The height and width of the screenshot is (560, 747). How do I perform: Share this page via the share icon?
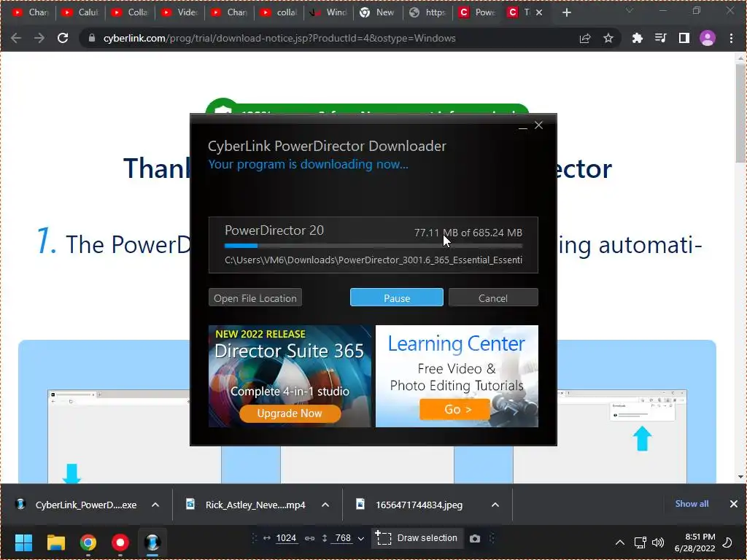tap(584, 38)
